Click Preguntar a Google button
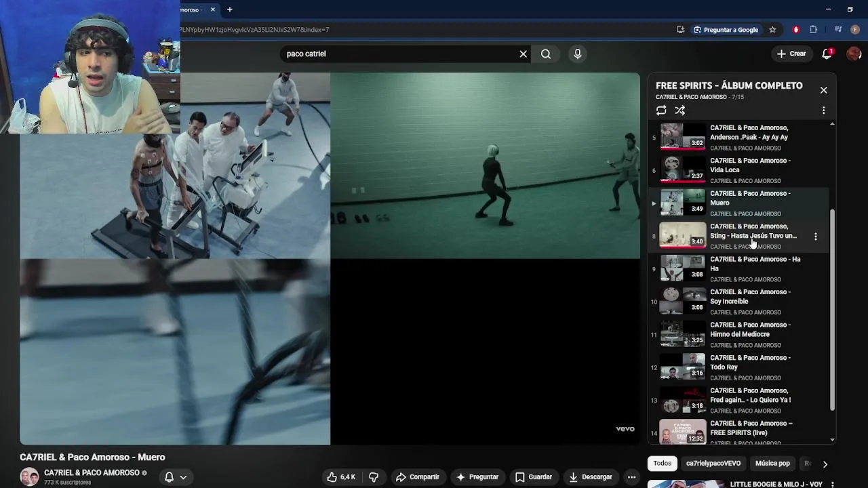This screenshot has width=868, height=488. [725, 30]
